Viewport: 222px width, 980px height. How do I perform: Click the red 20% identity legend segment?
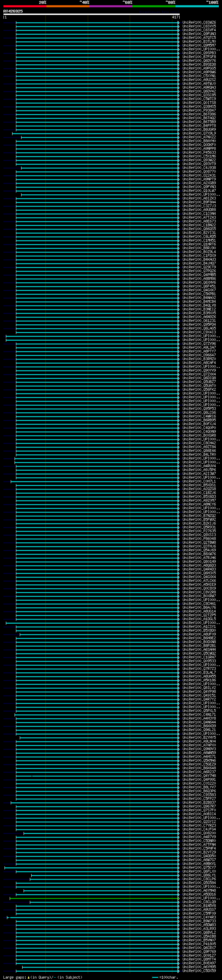pyautogui.click(x=25, y=6)
